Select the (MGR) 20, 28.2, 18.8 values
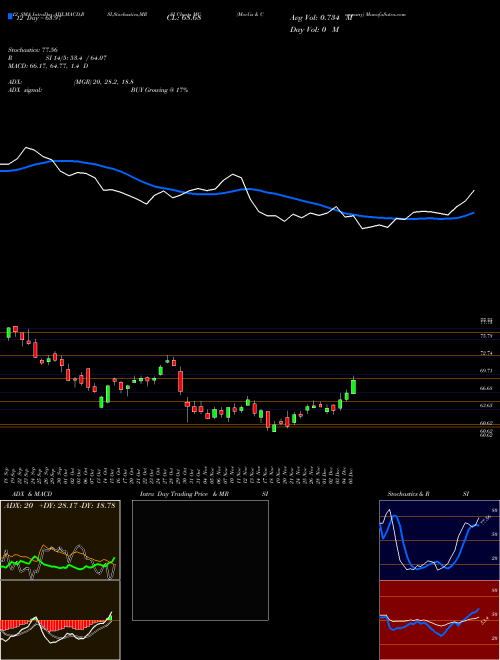This screenshot has width=500, height=660. click(104, 82)
